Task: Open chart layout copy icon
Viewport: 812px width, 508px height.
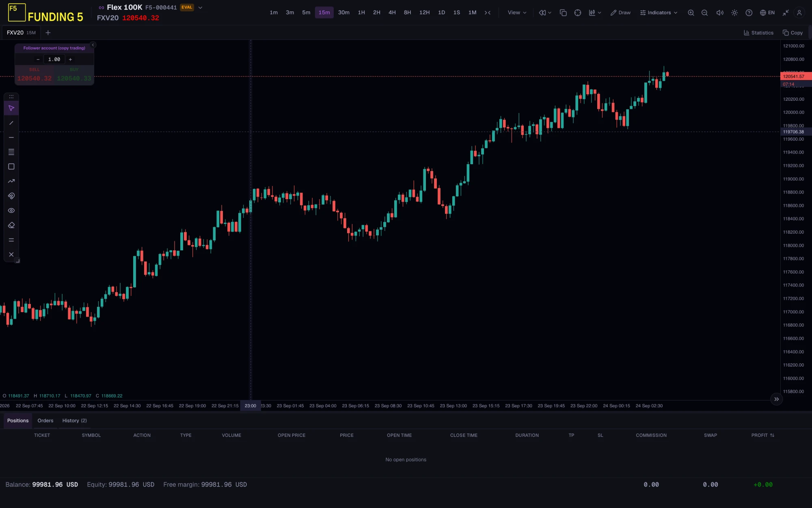Action: click(563, 13)
